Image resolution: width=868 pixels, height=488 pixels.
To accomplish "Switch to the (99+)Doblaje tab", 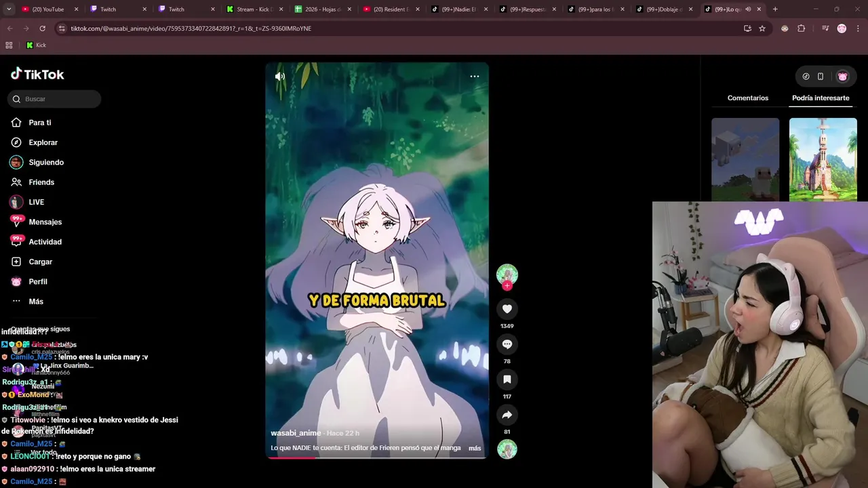I will 664,9.
